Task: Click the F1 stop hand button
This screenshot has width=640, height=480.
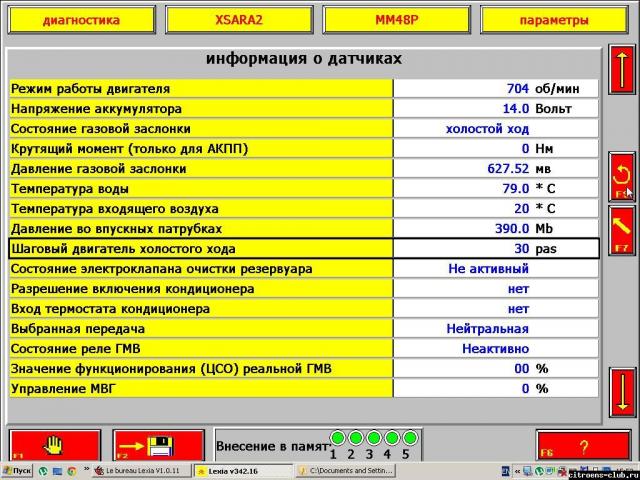Action: pos(55,445)
